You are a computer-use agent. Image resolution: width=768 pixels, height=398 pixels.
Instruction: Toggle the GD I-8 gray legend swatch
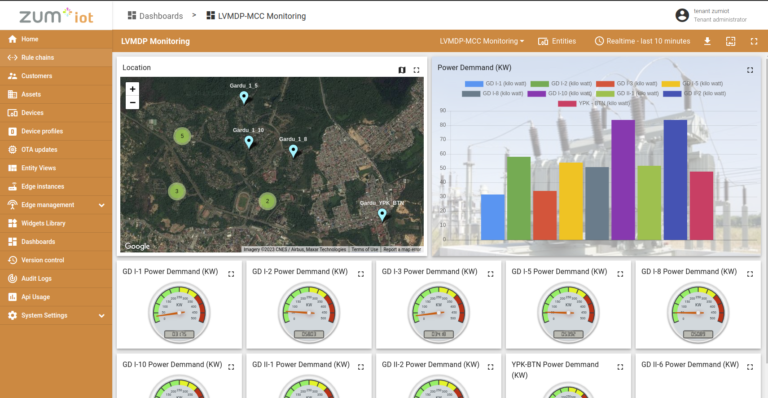[471, 94]
